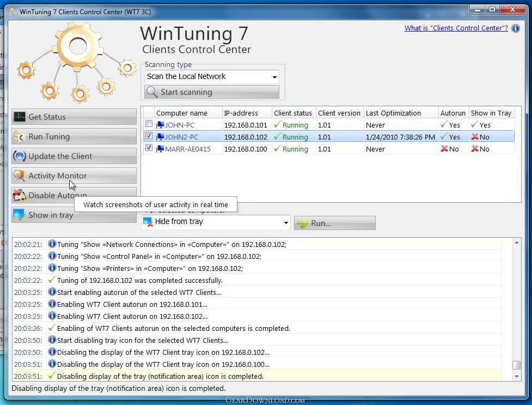Image resolution: width=532 pixels, height=405 pixels.
Task: Open the 'What is Clients Control Center?' link
Action: coord(456,28)
